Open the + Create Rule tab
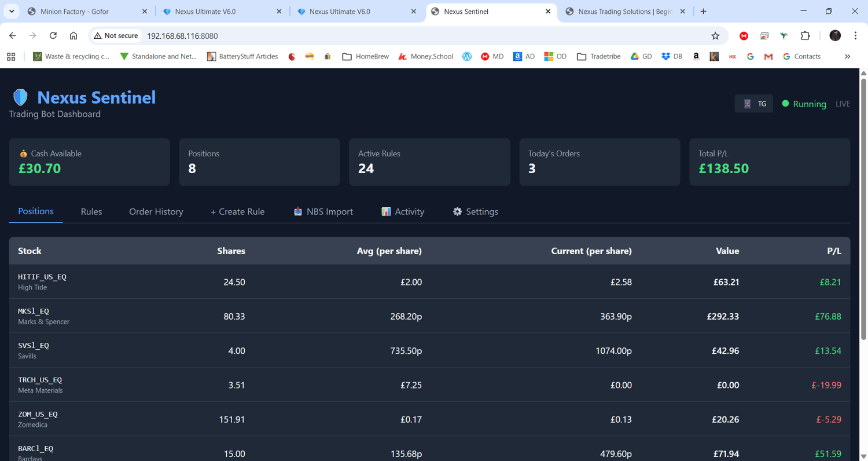 [x=238, y=211]
